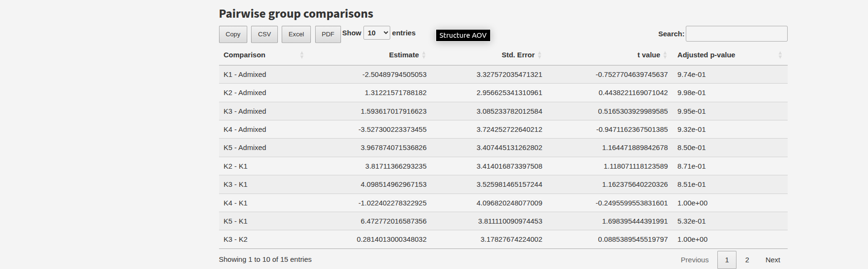The image size is (868, 269).
Task: Click std. error value 3.327572035471321
Action: 509,75
